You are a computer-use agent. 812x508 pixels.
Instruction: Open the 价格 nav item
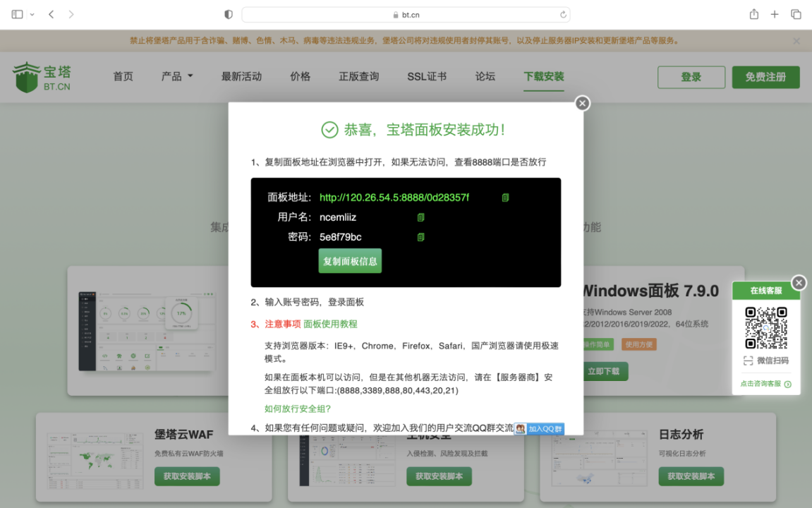pyautogui.click(x=301, y=77)
